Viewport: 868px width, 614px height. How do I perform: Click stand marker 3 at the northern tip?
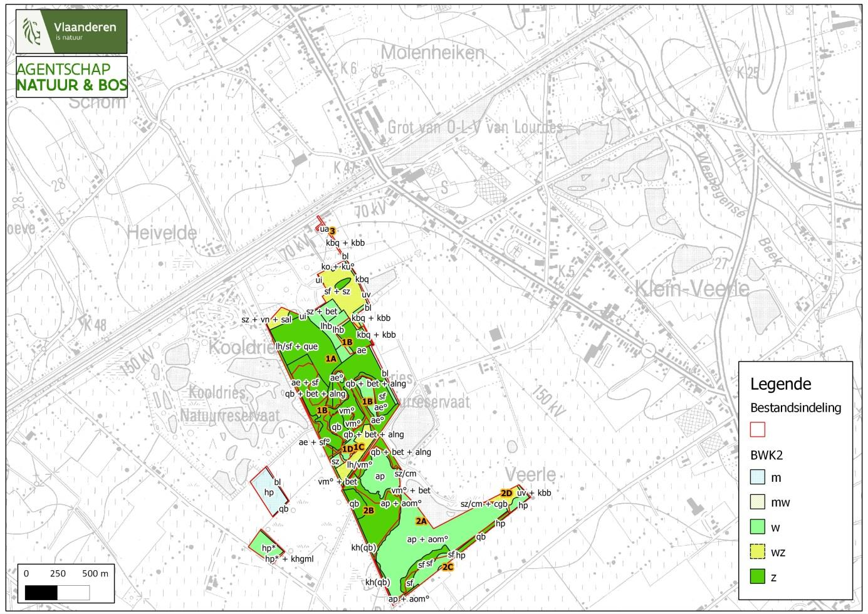(333, 230)
